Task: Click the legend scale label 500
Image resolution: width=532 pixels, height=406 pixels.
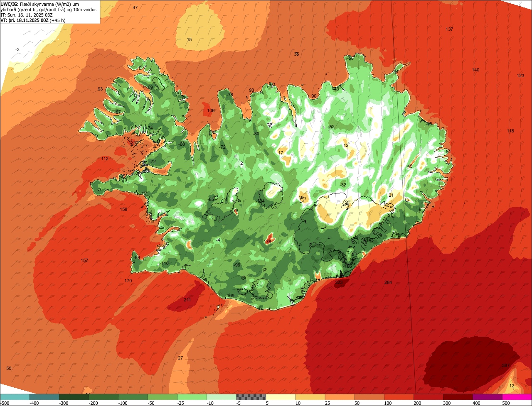Action: click(x=505, y=403)
